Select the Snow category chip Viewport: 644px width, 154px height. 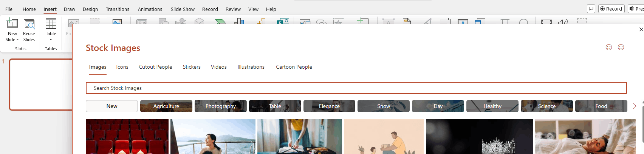click(x=384, y=106)
